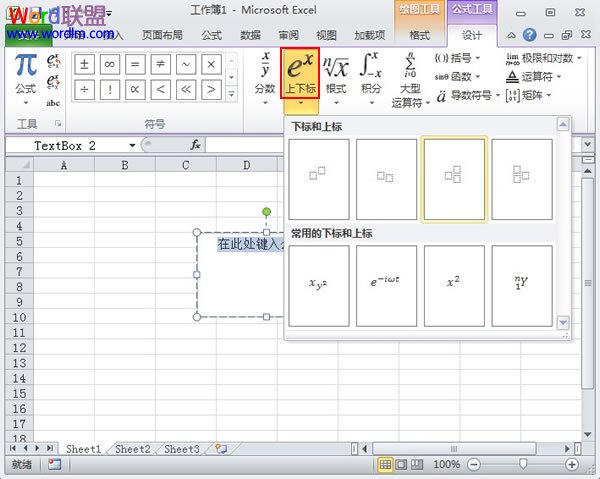Insert the infinity symbol
This screenshot has width=600, height=479.
coord(110,64)
